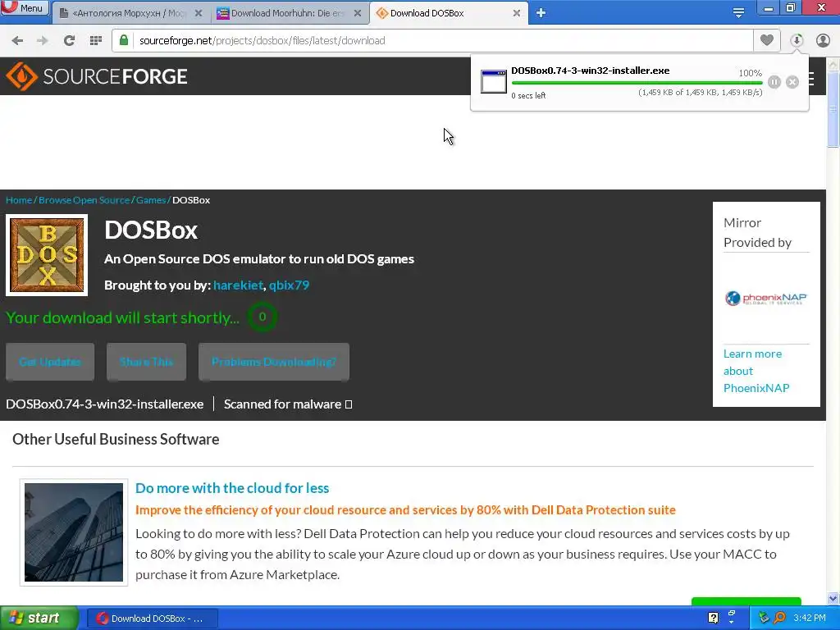Viewport: 840px width, 630px height.
Task: Click Download DOSBox taskbar button
Action: pyautogui.click(x=152, y=619)
